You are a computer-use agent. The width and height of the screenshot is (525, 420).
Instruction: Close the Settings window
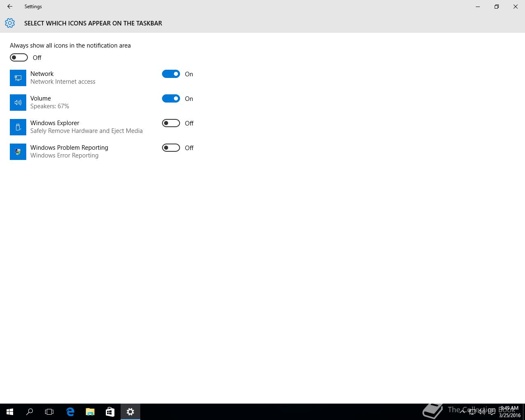[516, 7]
